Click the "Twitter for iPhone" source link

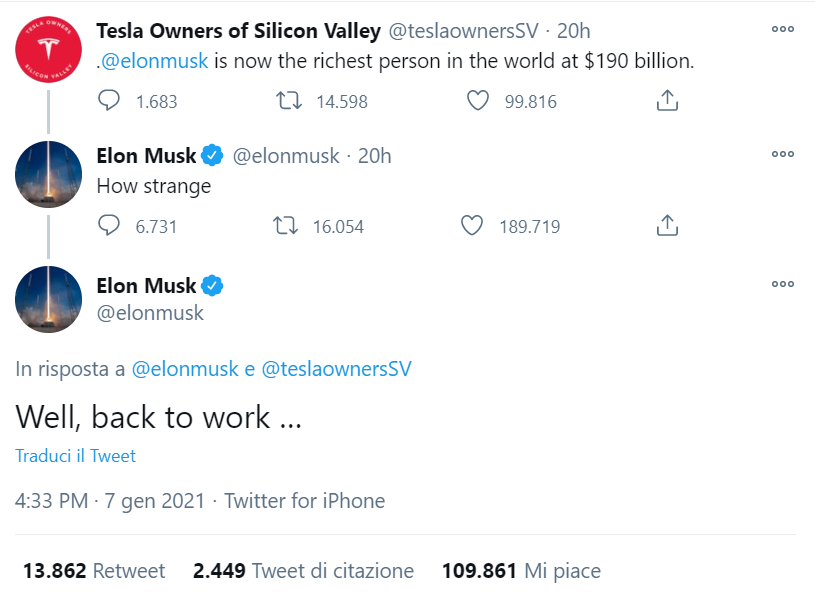(304, 501)
